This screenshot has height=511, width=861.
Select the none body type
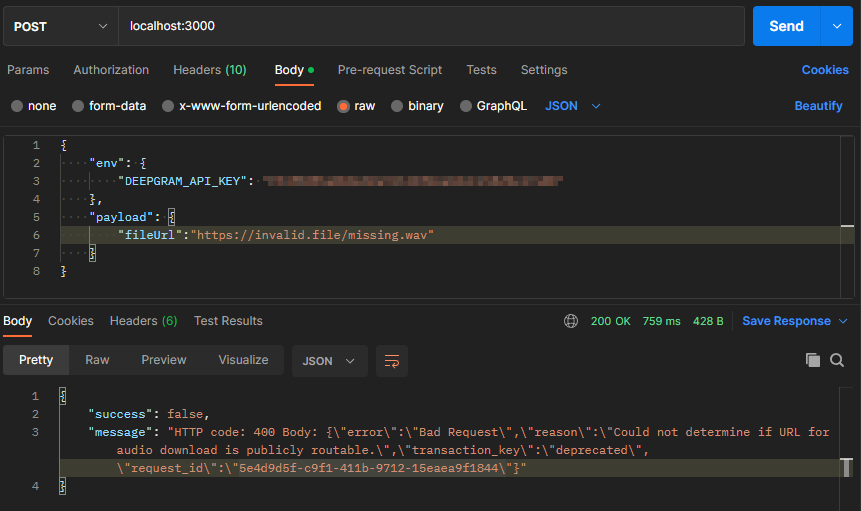click(17, 106)
